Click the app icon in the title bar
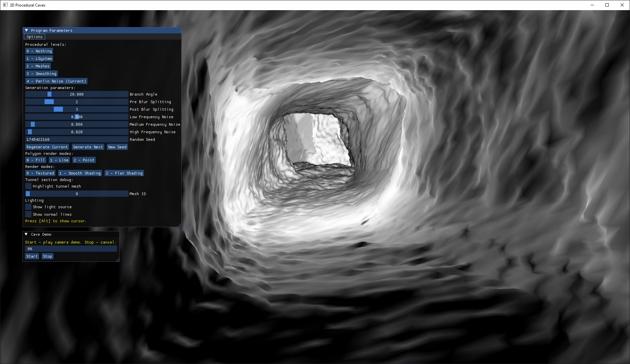The width and height of the screenshot is (630, 364). (5, 5)
